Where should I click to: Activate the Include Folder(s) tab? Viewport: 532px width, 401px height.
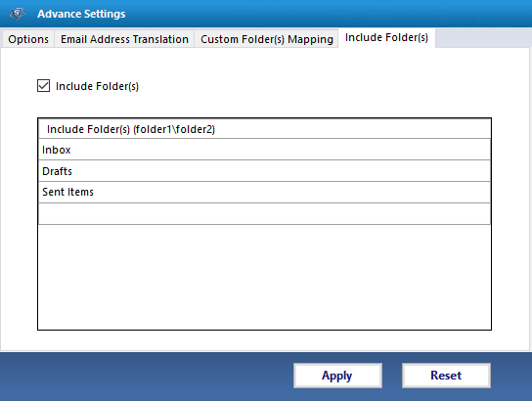pos(386,38)
